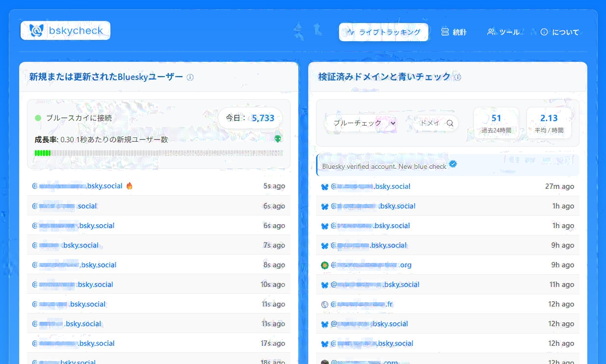The image size is (606, 364).
Task: Switch to the ライブトラッキング tab
Action: point(383,32)
